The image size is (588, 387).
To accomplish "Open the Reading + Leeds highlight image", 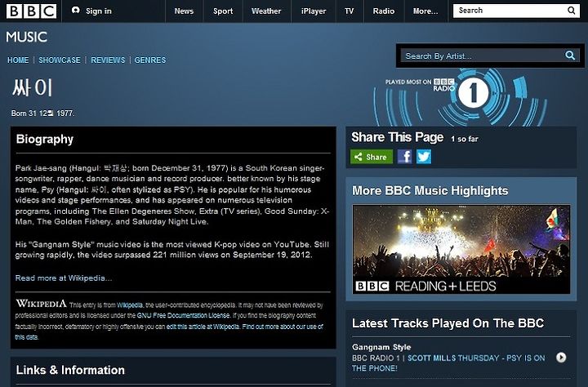I will (x=461, y=249).
